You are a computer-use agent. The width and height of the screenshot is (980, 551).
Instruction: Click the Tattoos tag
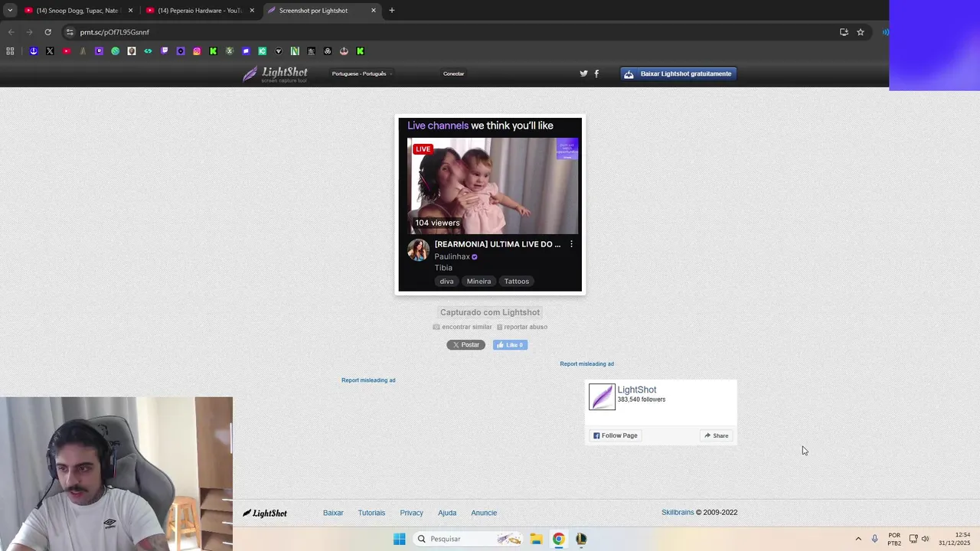516,282
